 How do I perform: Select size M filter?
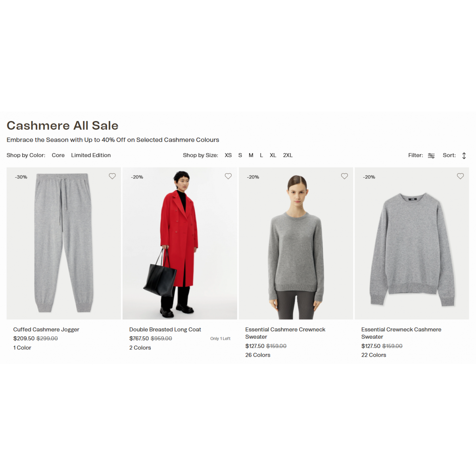coord(251,155)
